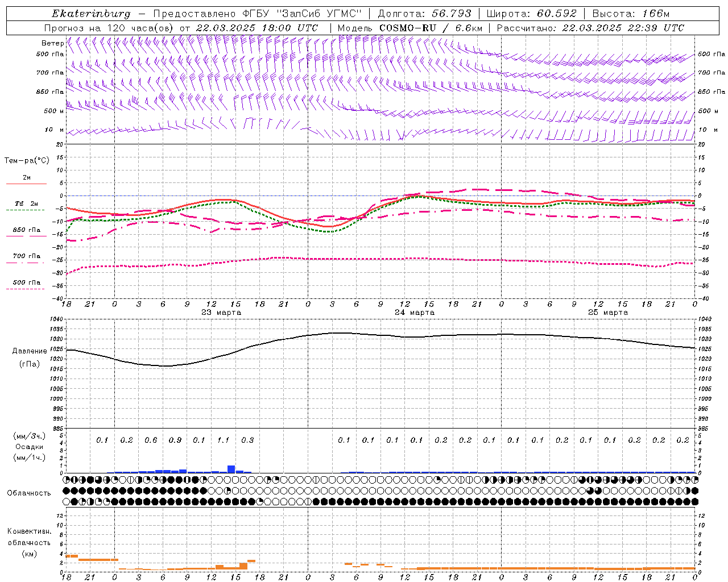Select the longitude value 56.793
The width and height of the screenshot is (728, 582).
452,14
